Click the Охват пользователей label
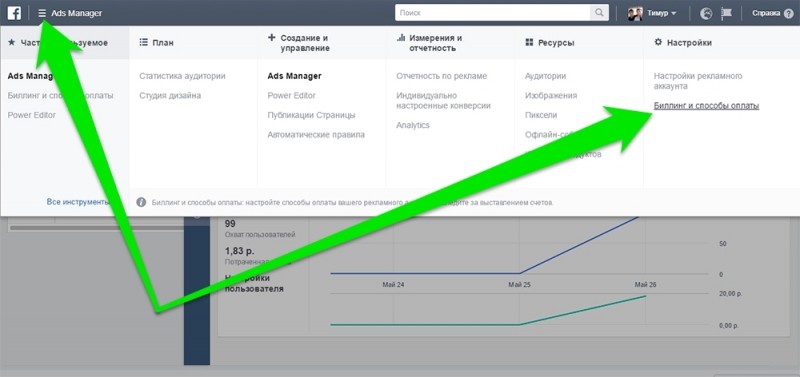The image size is (800, 377). [x=260, y=235]
